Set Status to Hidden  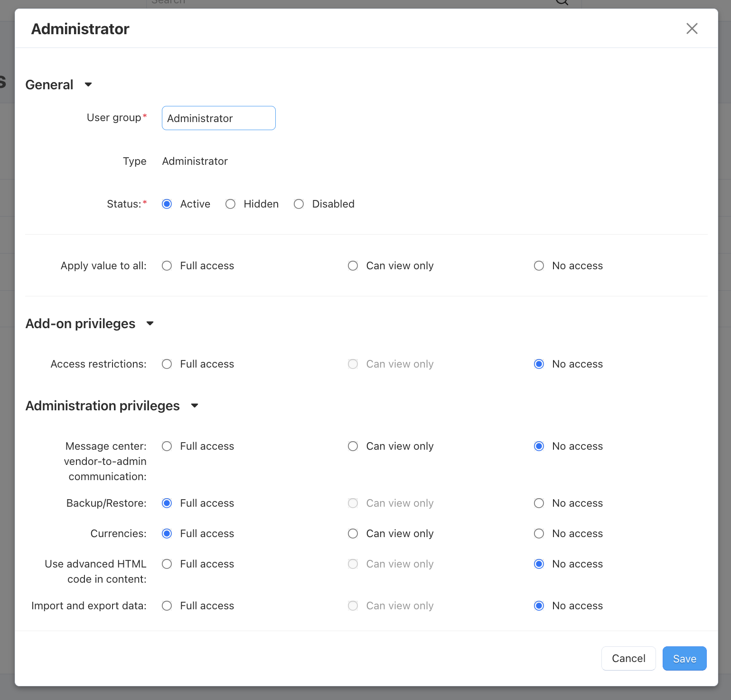(x=230, y=204)
